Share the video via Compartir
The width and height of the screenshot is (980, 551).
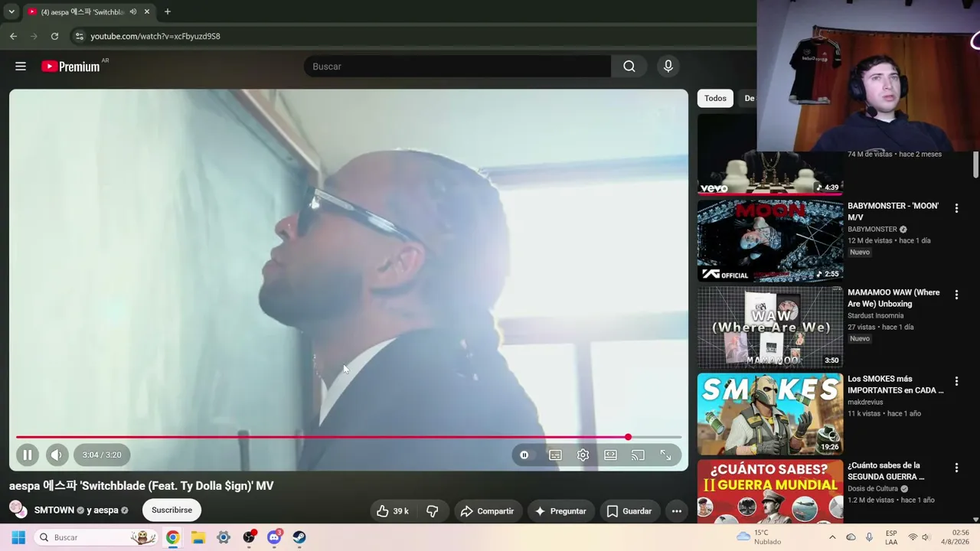pos(488,511)
